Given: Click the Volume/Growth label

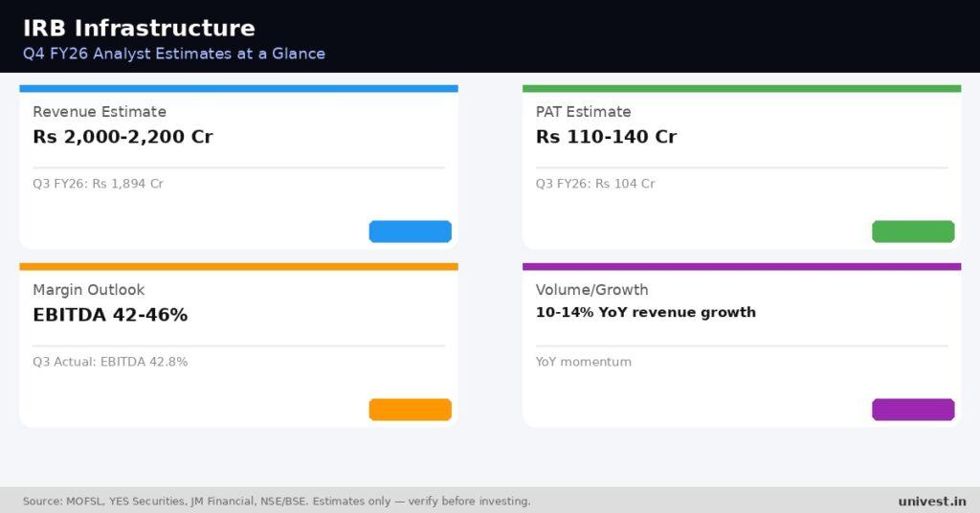Looking at the screenshot, I should click(591, 290).
